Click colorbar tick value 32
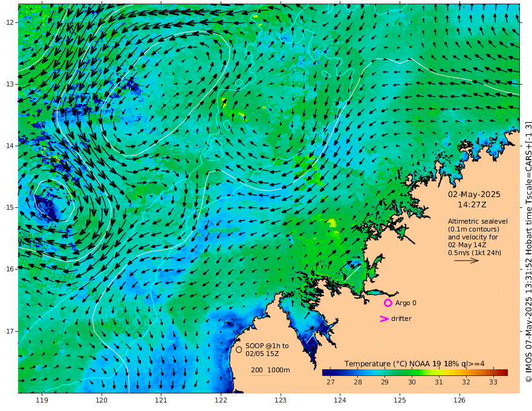This screenshot has width=532, height=411. pos(466,382)
